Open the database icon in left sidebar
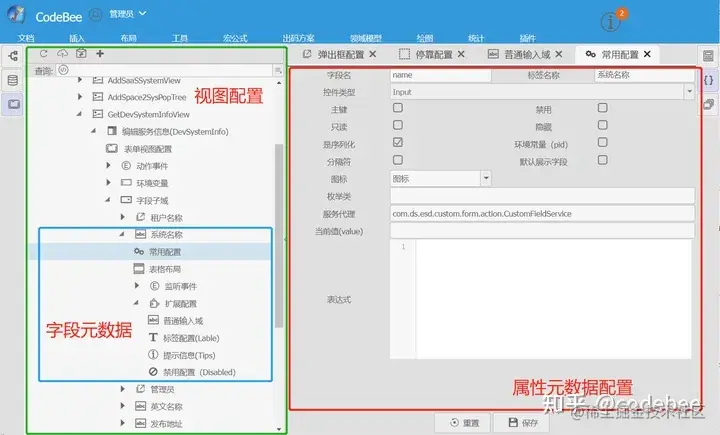Screen dimensions: 720x435 13,80
